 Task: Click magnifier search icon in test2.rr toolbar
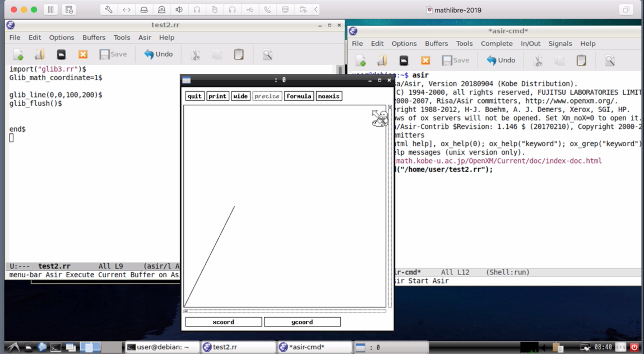[x=267, y=54]
